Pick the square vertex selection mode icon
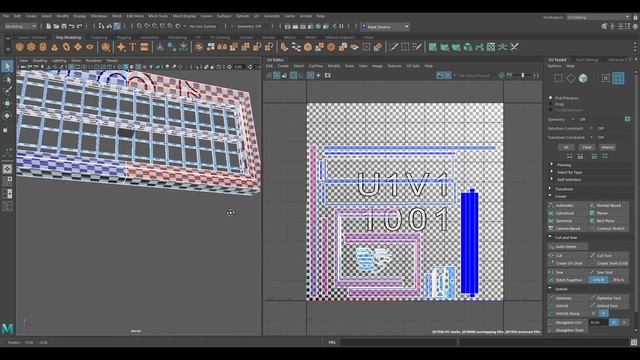 558,78
